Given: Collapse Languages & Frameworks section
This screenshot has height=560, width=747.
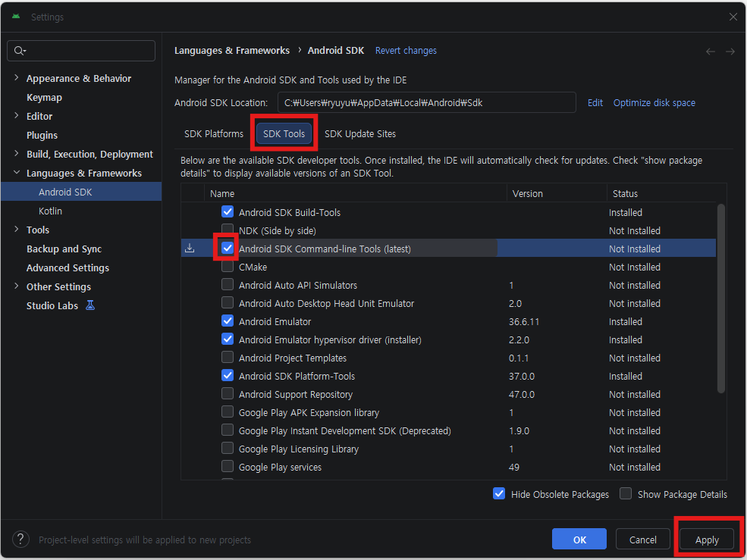Looking at the screenshot, I should point(17,172).
